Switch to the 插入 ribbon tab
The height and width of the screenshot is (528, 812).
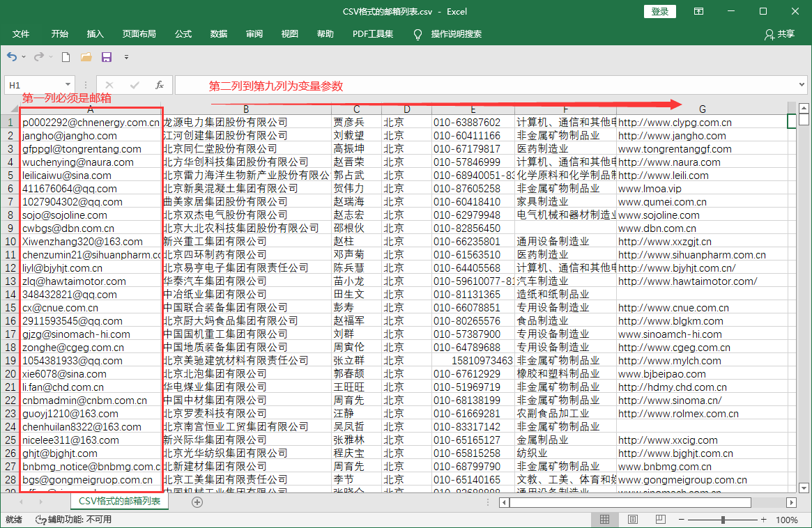point(95,34)
